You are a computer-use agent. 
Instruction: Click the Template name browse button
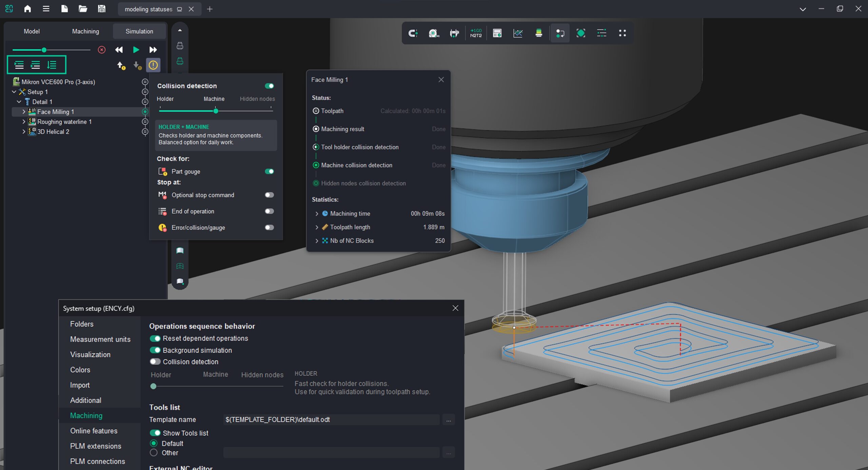point(448,420)
